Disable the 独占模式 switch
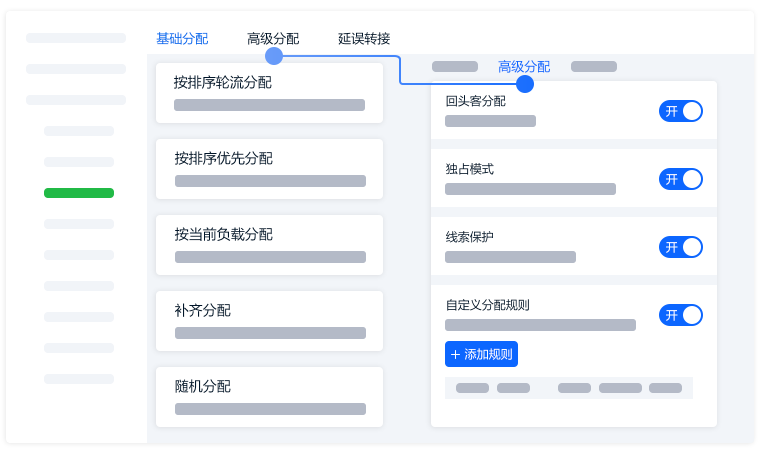Screen dimensions: 764x450 [681, 179]
